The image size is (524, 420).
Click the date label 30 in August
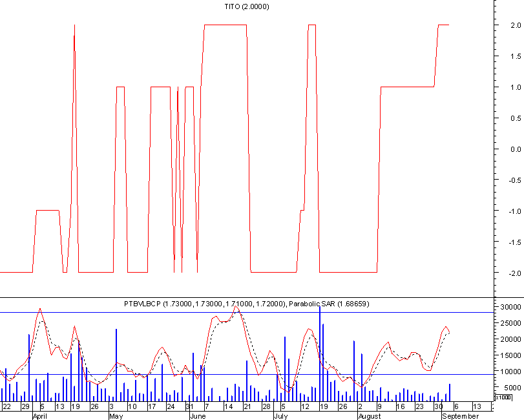pos(439,406)
